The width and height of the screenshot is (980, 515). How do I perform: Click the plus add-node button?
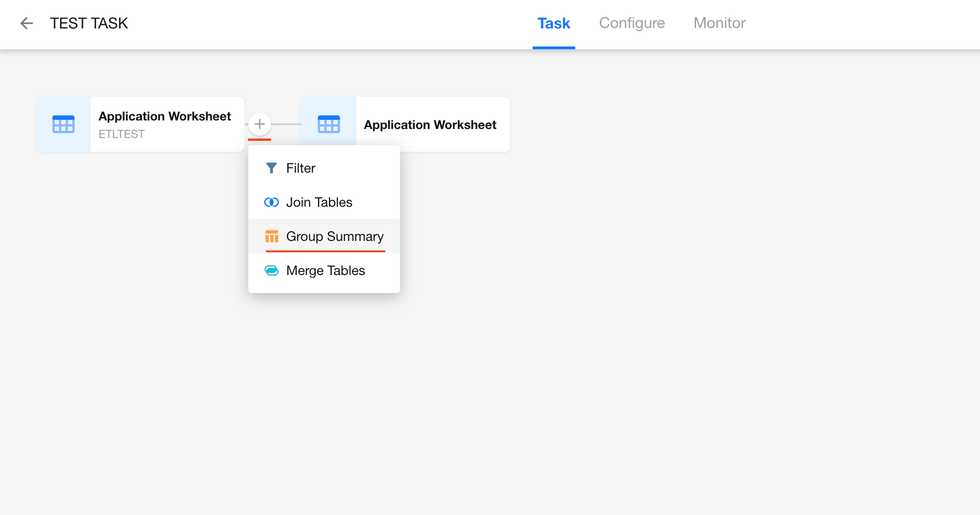tap(259, 124)
